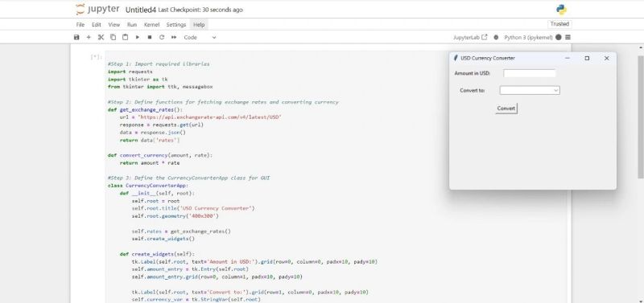Run the selected cell with play icon

point(137,37)
